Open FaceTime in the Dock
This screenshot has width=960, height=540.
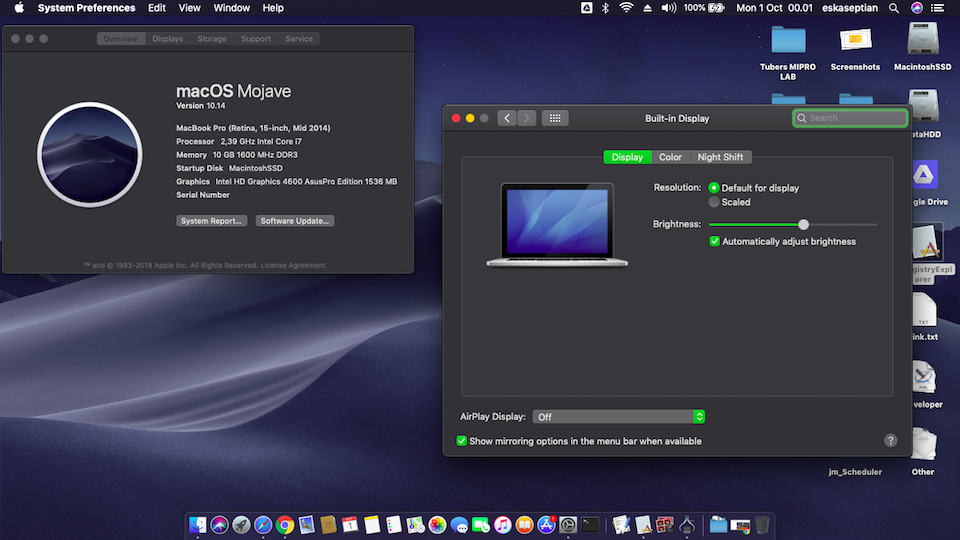(481, 525)
